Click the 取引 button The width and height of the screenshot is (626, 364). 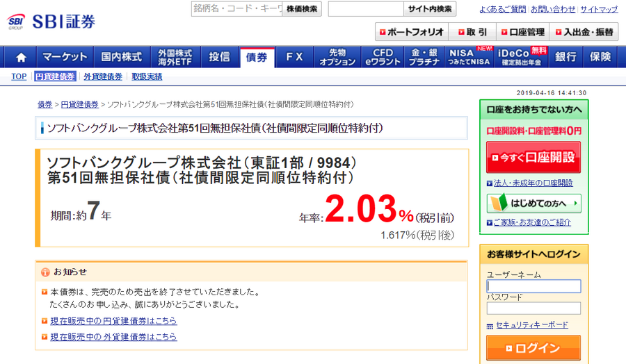[472, 32]
